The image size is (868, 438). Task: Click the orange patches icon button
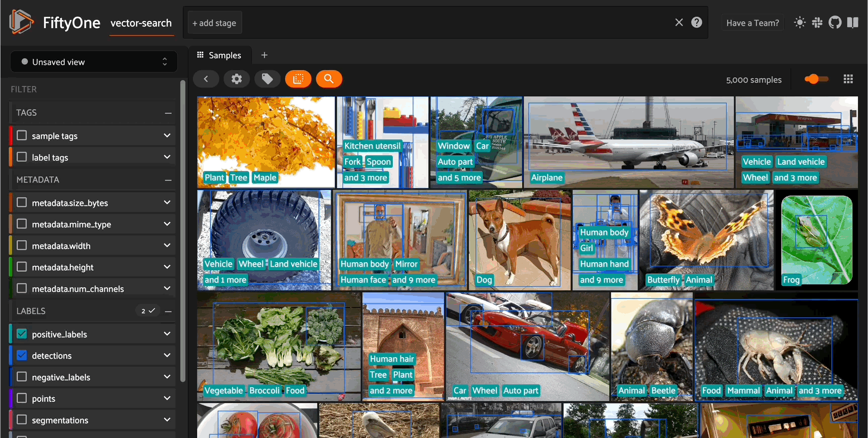[298, 79]
